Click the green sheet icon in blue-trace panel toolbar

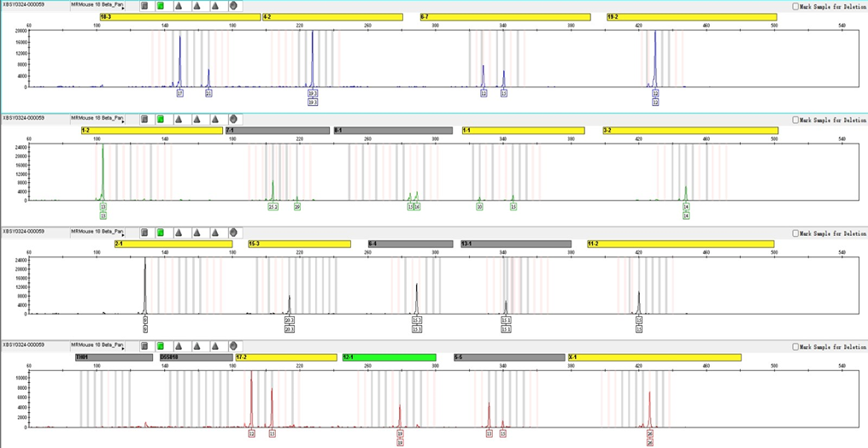pos(161,5)
